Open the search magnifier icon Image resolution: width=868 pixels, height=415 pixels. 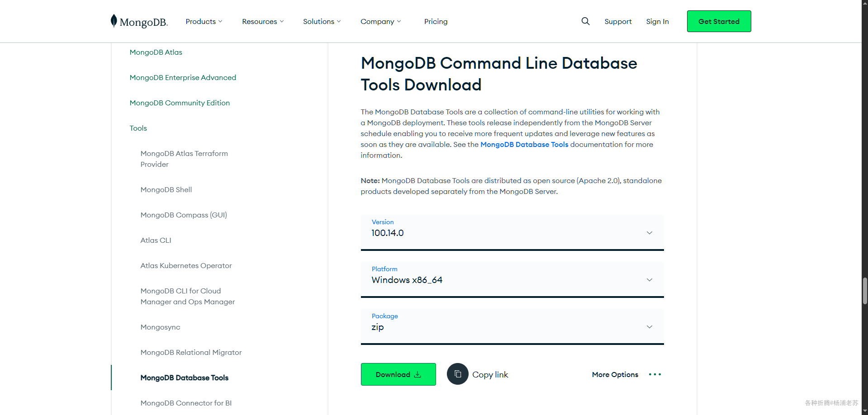click(x=585, y=21)
